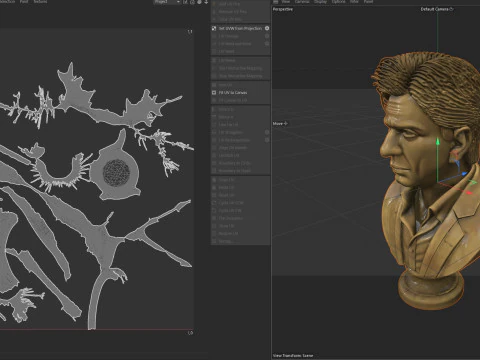Open the viewport Panel menu
This screenshot has height=360, width=480.
tap(368, 2)
